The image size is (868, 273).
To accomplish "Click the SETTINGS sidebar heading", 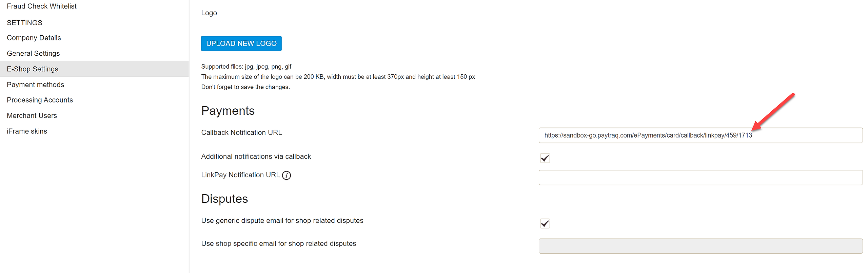I will pyautogui.click(x=24, y=23).
